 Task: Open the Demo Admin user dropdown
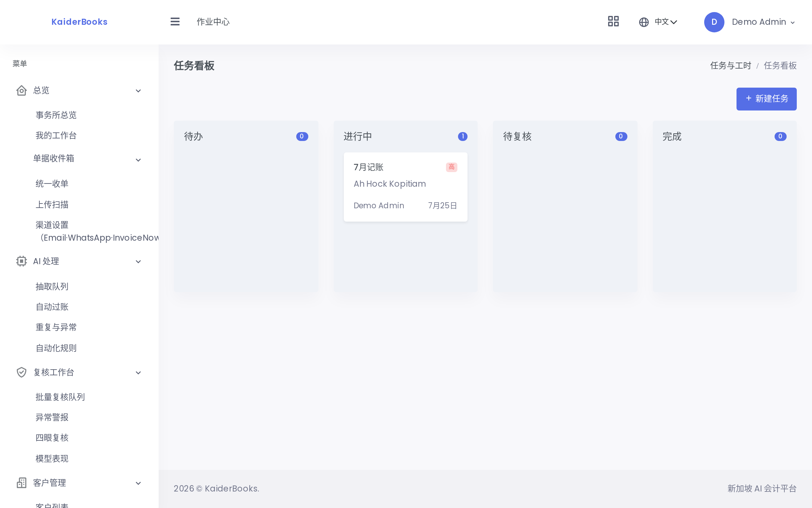(763, 22)
